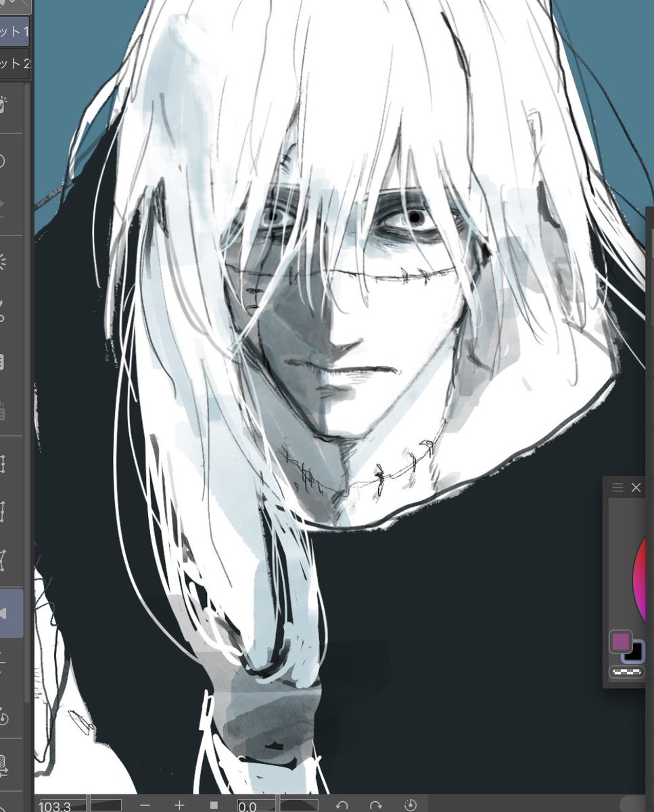This screenshot has width=654, height=812.
Task: Zoom in with the plus button
Action: tap(179, 805)
